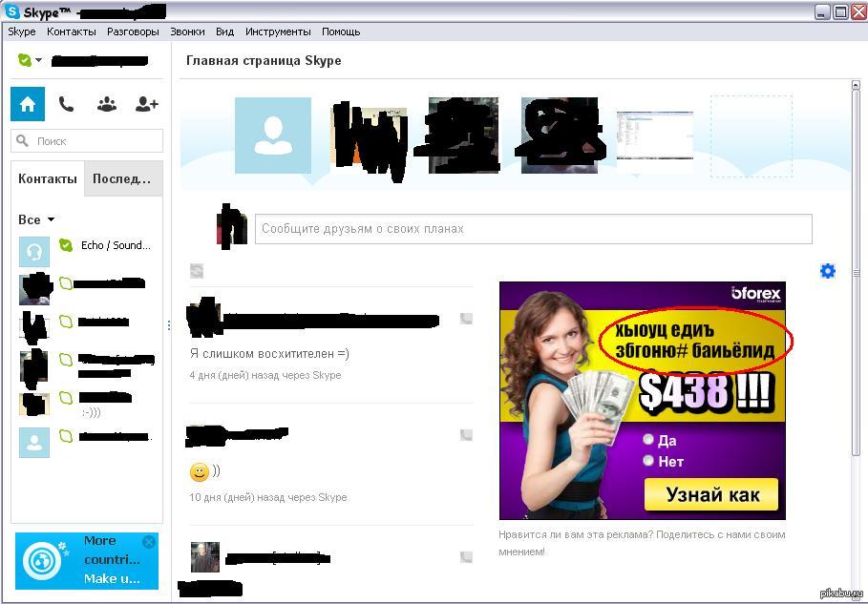Click the create group icon
Screen dimensions: 868x604
(x=107, y=104)
